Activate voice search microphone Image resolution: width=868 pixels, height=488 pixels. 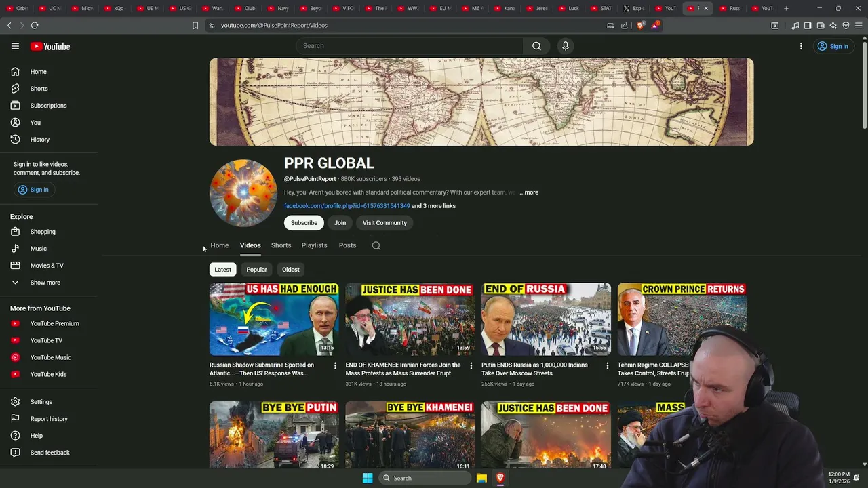(566, 46)
